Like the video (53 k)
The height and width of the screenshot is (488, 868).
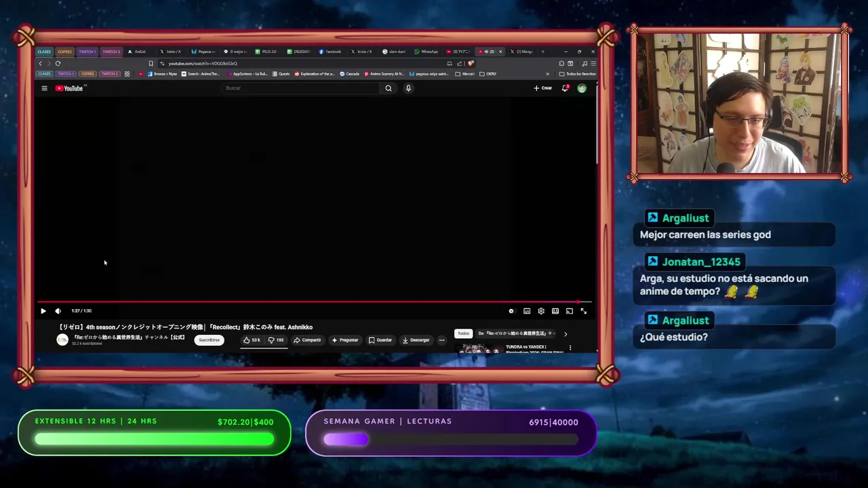[252, 340]
